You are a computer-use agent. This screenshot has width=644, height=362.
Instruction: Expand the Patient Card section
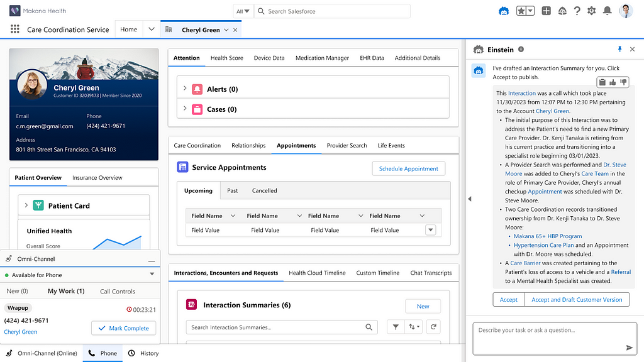coord(26,205)
